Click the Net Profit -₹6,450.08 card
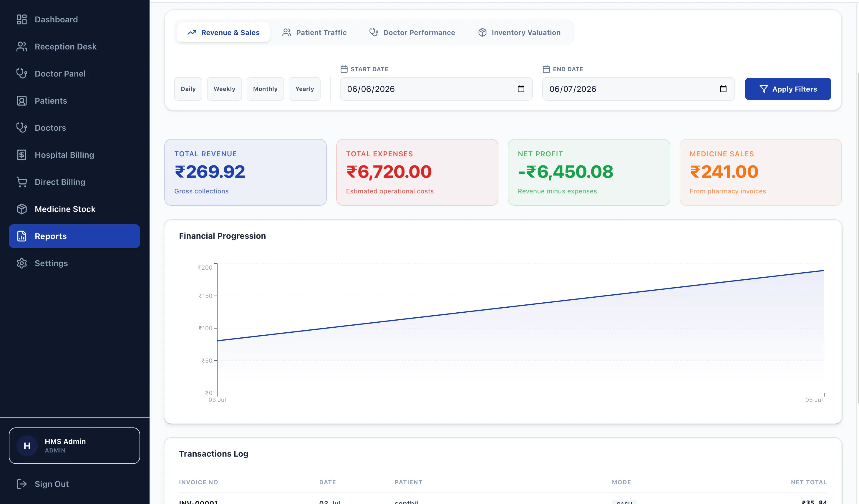 tap(589, 172)
